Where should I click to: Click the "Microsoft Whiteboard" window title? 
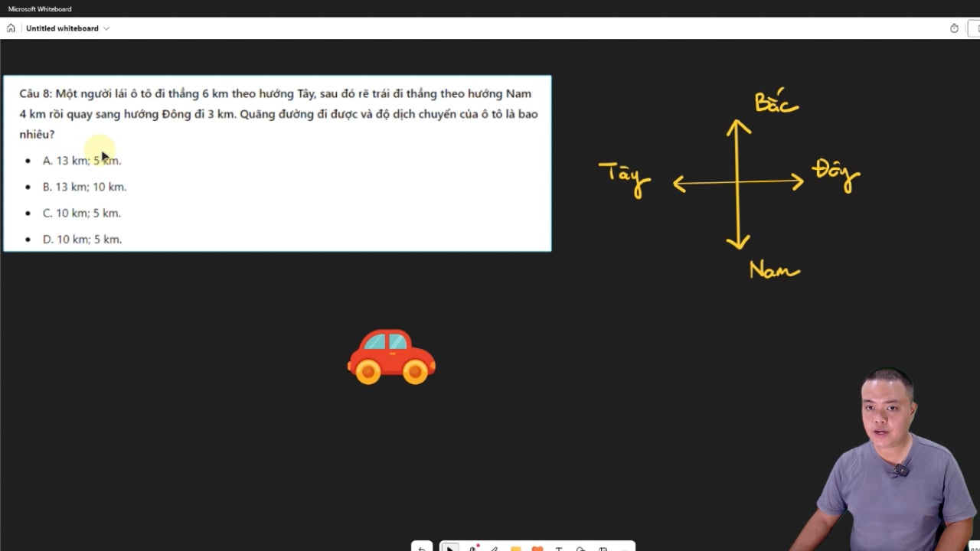coord(40,9)
